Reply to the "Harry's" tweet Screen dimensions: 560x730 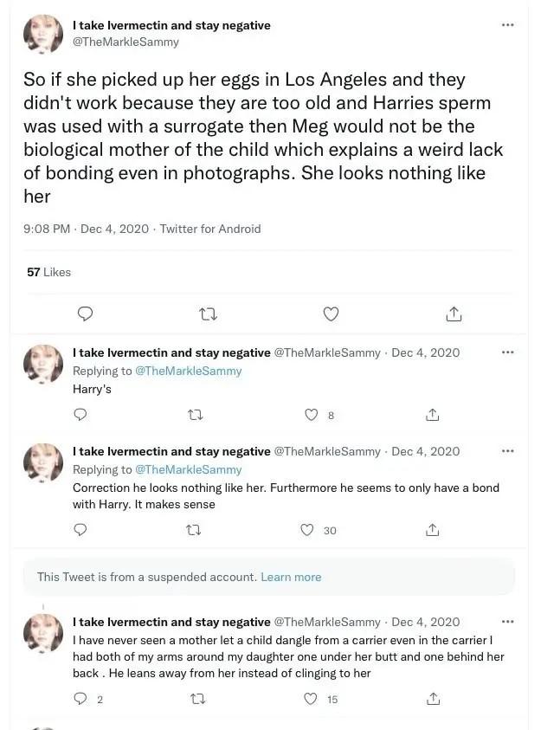[x=80, y=415]
